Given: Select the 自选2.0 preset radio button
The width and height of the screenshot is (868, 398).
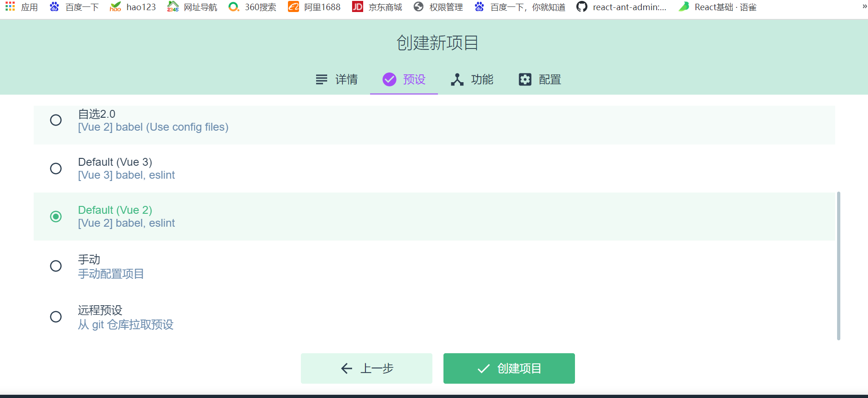Looking at the screenshot, I should 56,120.
